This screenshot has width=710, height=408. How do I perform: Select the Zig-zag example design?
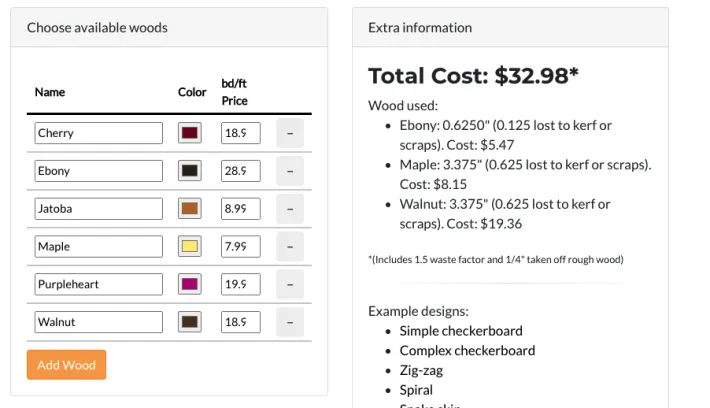pos(421,370)
